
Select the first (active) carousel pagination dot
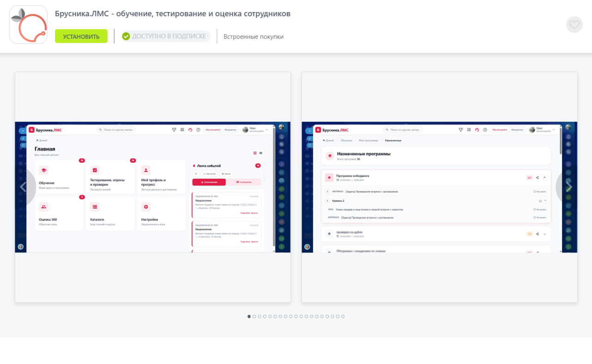[249, 316]
